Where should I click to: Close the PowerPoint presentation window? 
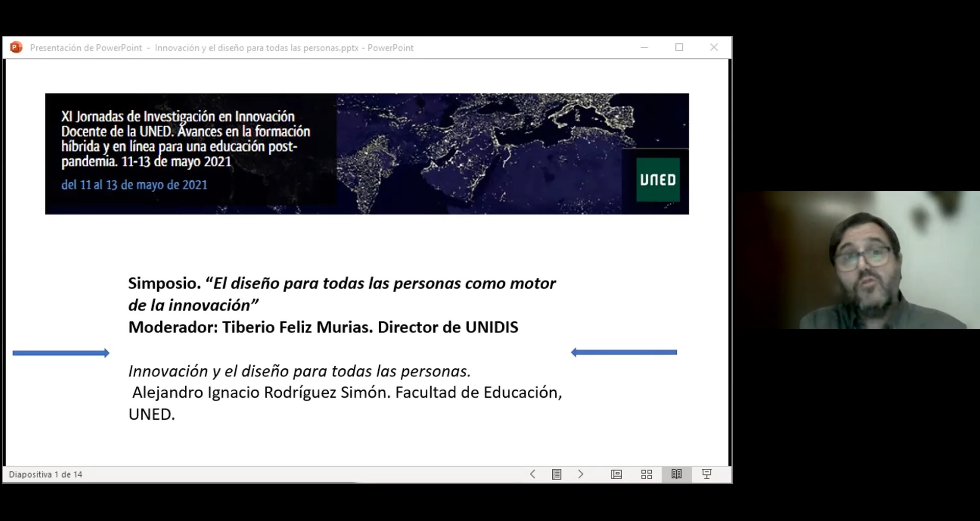pyautogui.click(x=714, y=48)
